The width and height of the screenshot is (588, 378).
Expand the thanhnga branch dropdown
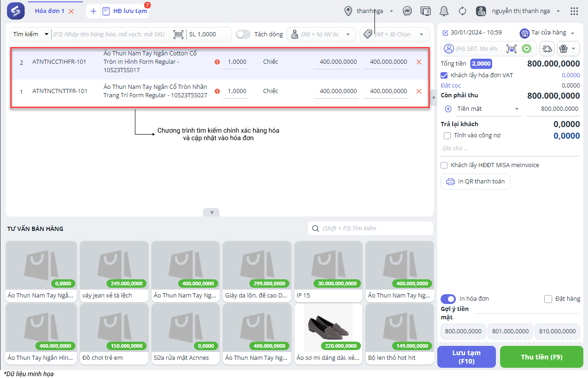pos(391,11)
